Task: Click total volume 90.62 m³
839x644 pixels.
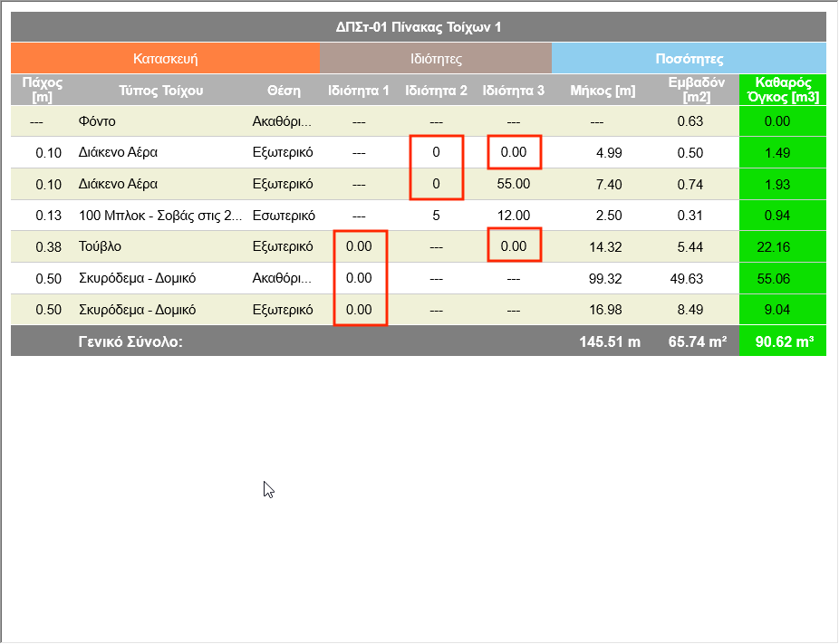Action: coord(785,341)
